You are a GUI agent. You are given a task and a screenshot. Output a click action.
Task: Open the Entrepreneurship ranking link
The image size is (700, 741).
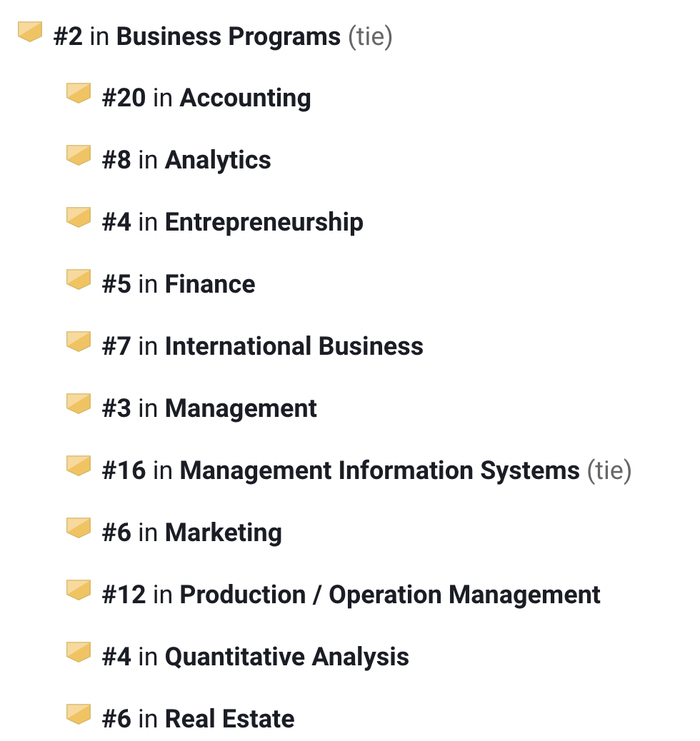(264, 223)
